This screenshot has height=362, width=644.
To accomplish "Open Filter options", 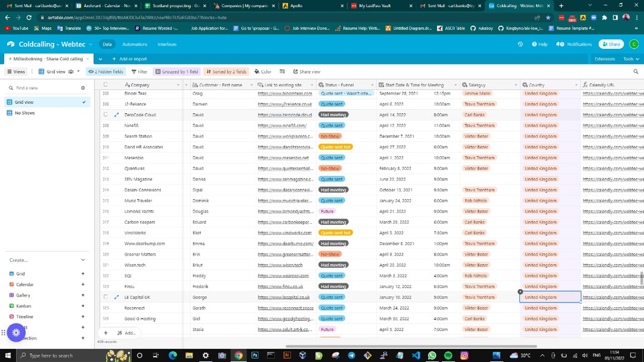I will (139, 71).
